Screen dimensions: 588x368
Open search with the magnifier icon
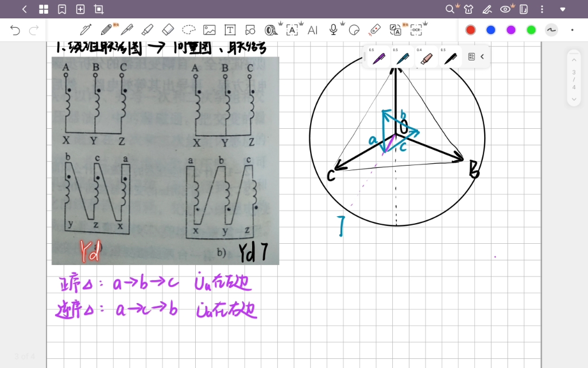pos(450,9)
